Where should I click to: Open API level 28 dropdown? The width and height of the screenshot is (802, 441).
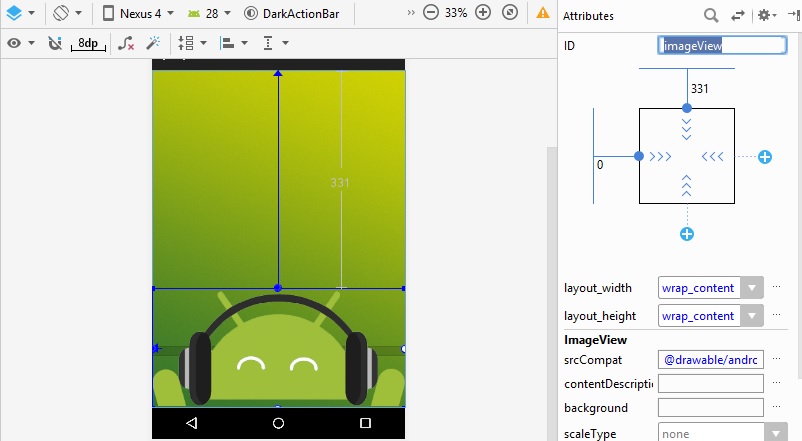[211, 14]
